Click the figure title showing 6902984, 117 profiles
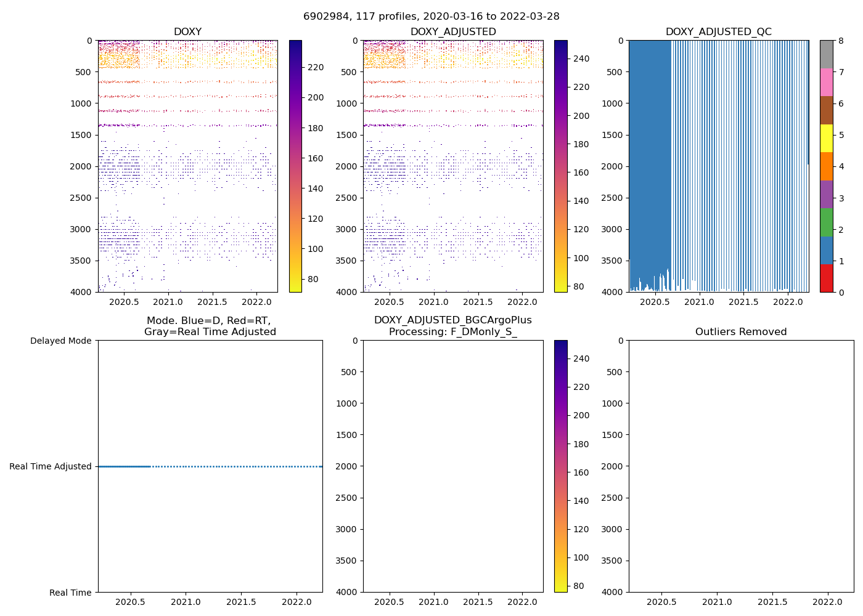Screen dimensions: 863x616 pos(431,17)
